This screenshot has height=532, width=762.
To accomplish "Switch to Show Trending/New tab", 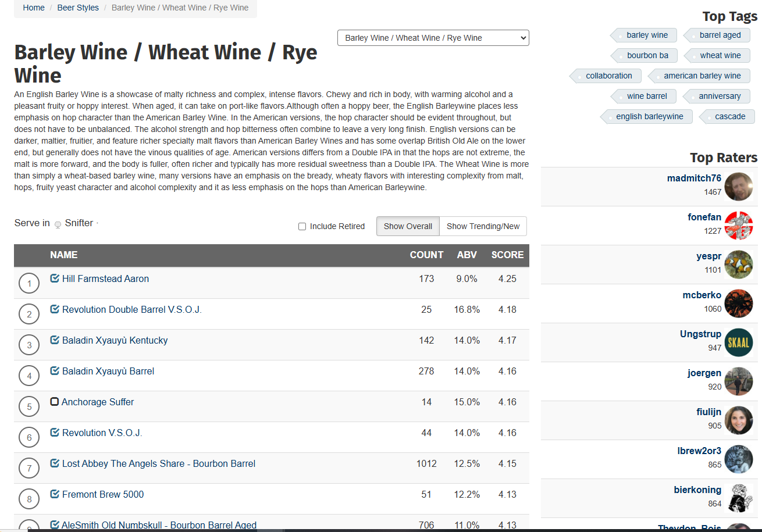I will click(x=483, y=226).
